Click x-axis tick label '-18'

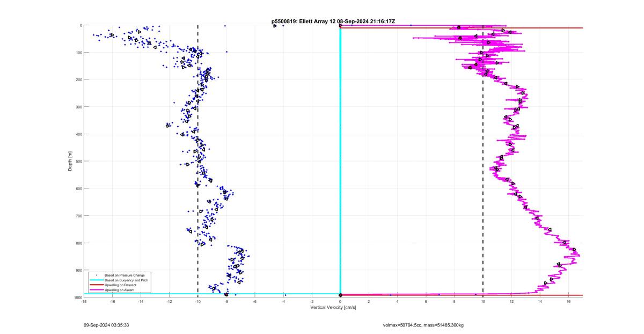pyautogui.click(x=84, y=302)
